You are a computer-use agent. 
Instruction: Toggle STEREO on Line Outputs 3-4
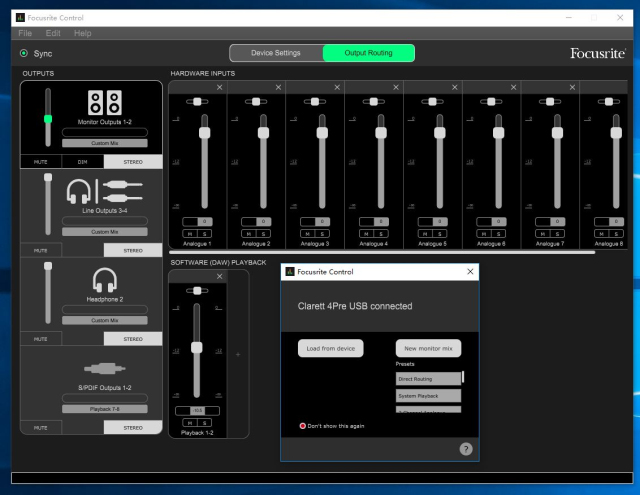pos(132,250)
